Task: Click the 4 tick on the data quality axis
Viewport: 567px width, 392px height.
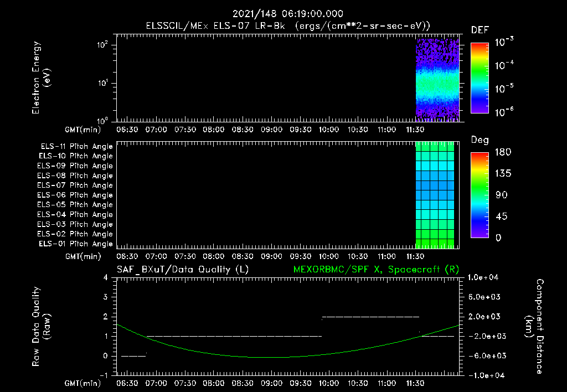Action: (x=106, y=277)
